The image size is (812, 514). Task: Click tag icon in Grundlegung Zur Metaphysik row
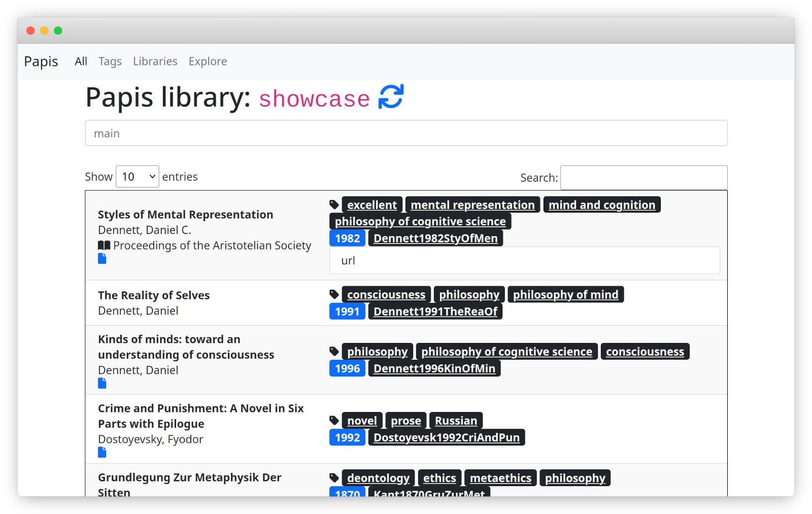334,477
